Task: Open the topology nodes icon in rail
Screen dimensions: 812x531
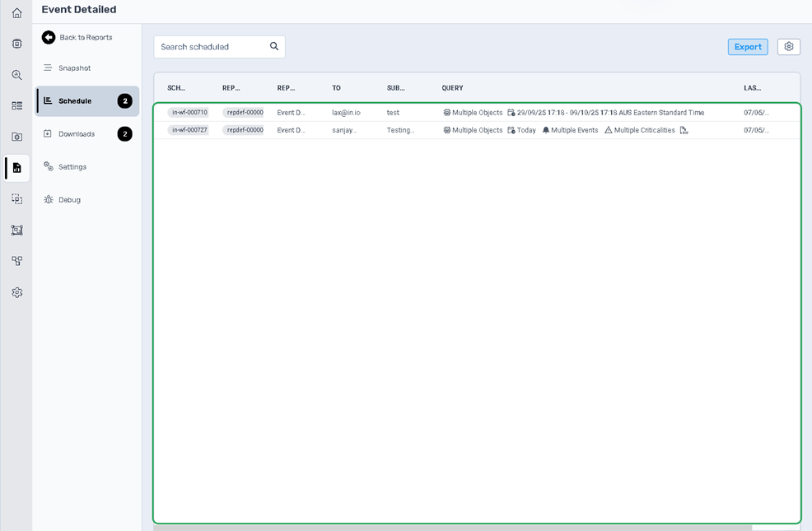Action: [16, 261]
